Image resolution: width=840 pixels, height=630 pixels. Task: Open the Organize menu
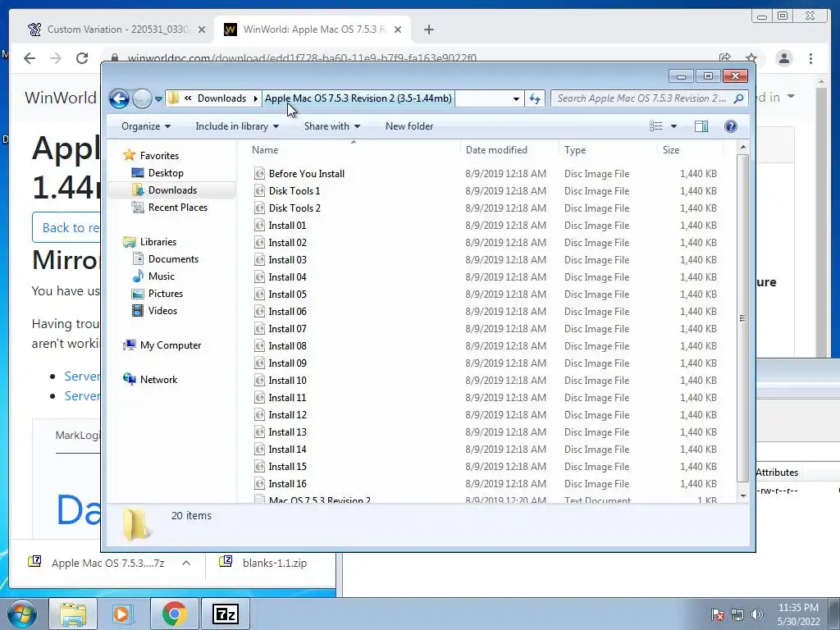pyautogui.click(x=146, y=126)
